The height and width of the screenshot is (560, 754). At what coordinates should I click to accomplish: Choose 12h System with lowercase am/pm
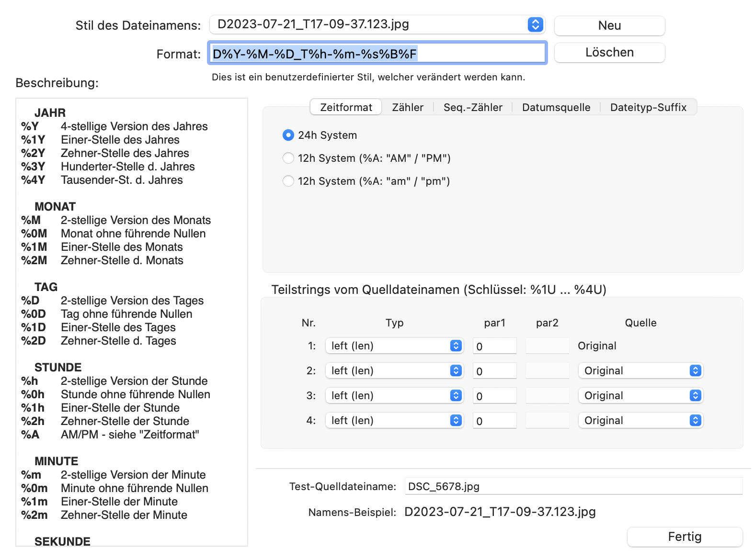pyautogui.click(x=288, y=181)
